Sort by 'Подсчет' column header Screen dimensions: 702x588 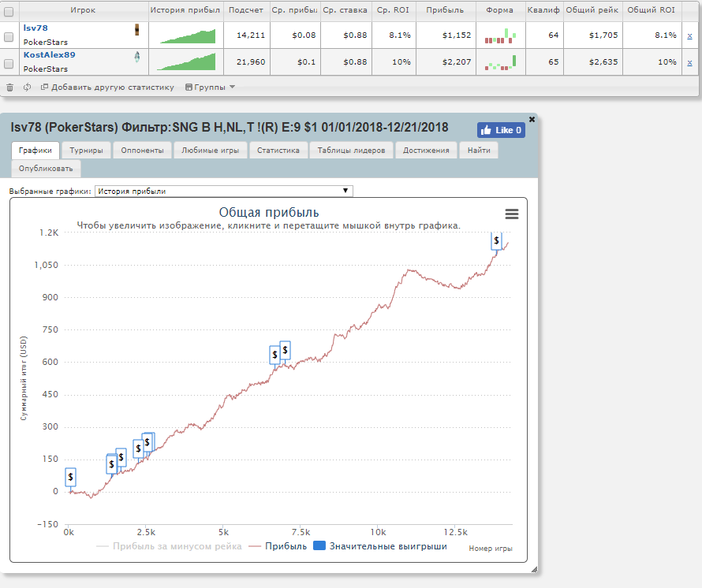coord(246,9)
